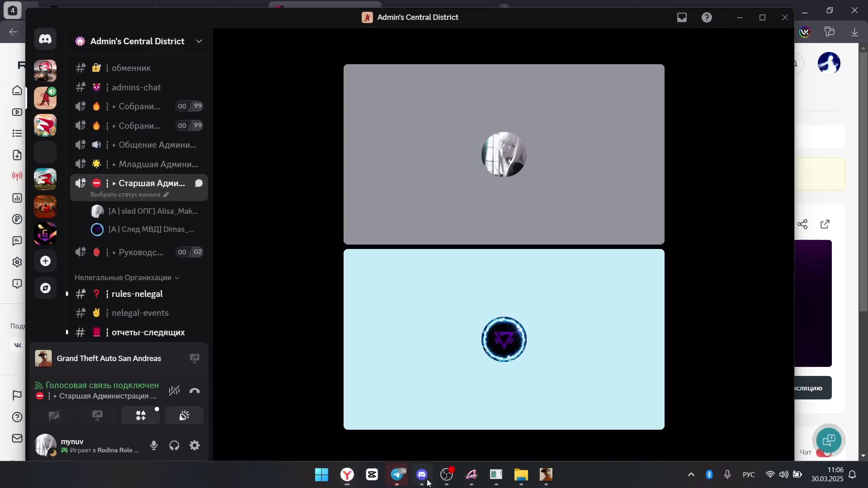Image resolution: width=868 pixels, height=488 pixels.
Task: Toggle noise suppression in voice panel
Action: 174,391
